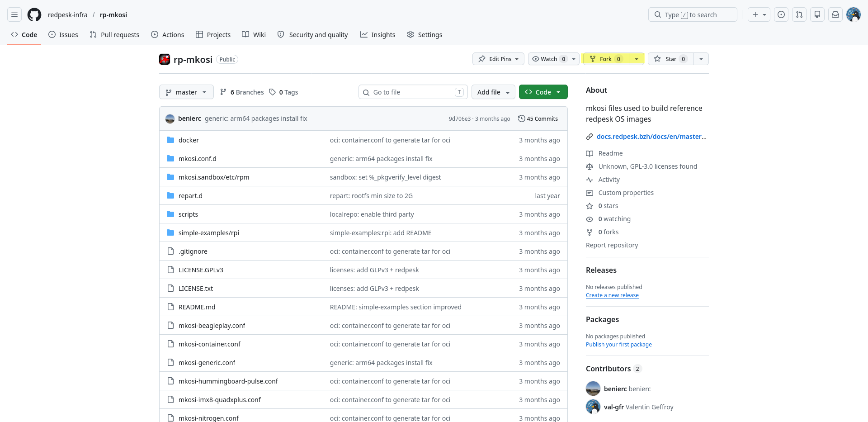868x422 pixels.
Task: Open the commit history clock icon
Action: pyautogui.click(x=521, y=119)
